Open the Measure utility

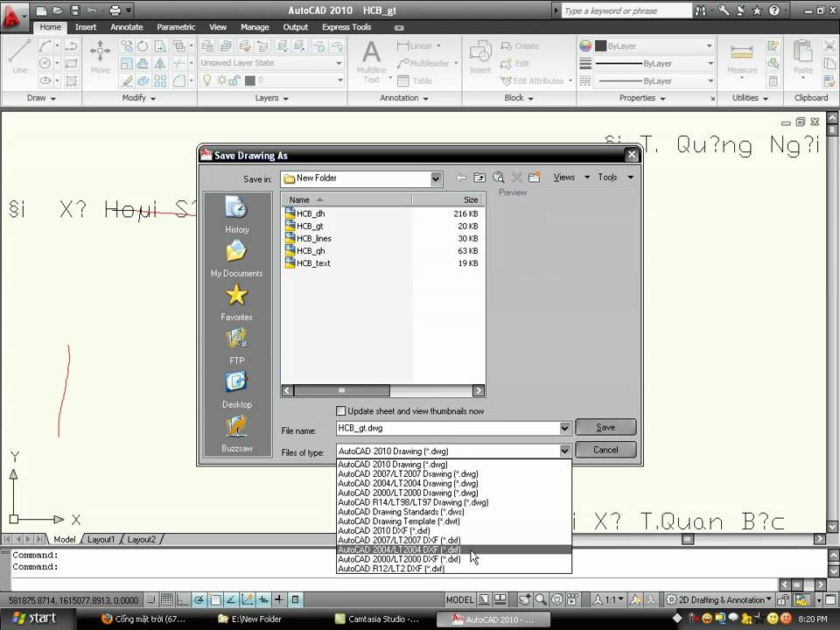click(742, 58)
